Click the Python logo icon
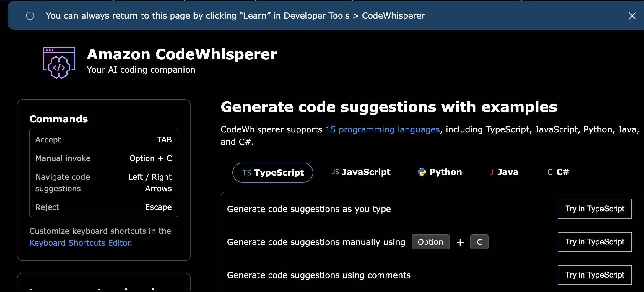Viewport: 644px width, 292px height. click(x=422, y=172)
